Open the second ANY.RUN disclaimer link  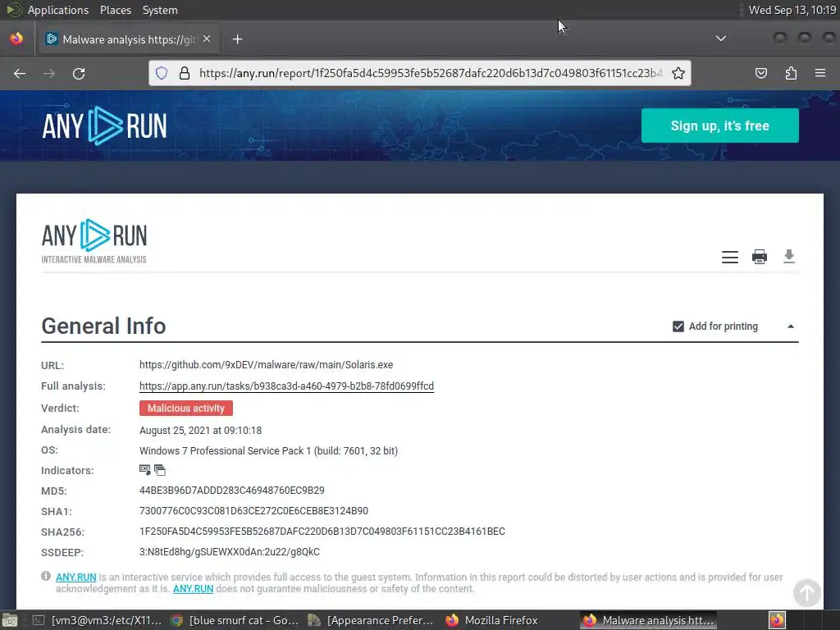pyautogui.click(x=193, y=589)
